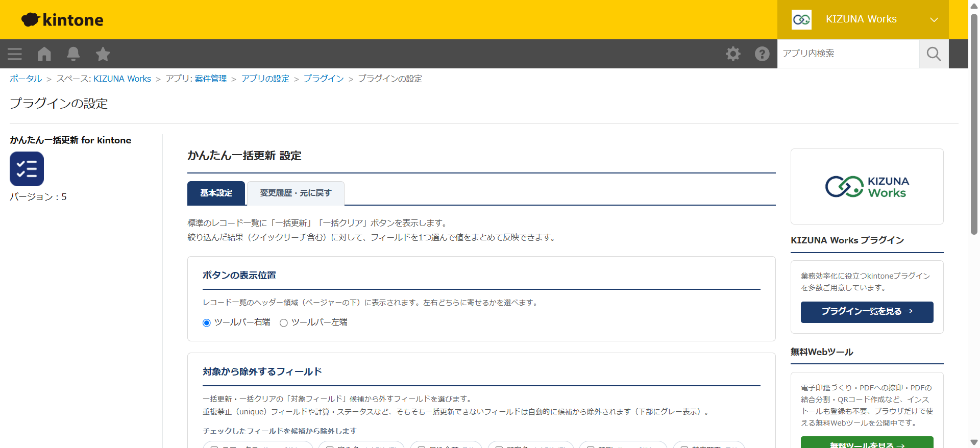This screenshot has width=980, height=448.
Task: Switch to 変更履歴・元に戻す tab
Action: [x=296, y=193]
